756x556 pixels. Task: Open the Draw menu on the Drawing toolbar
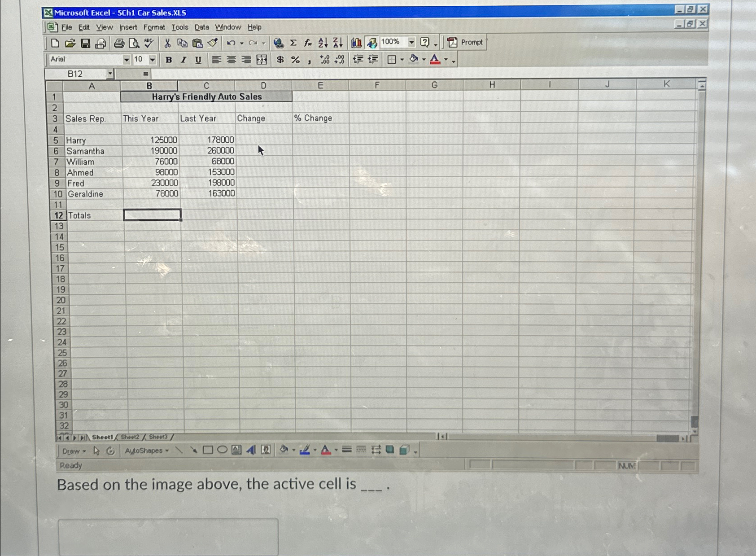[74, 451]
